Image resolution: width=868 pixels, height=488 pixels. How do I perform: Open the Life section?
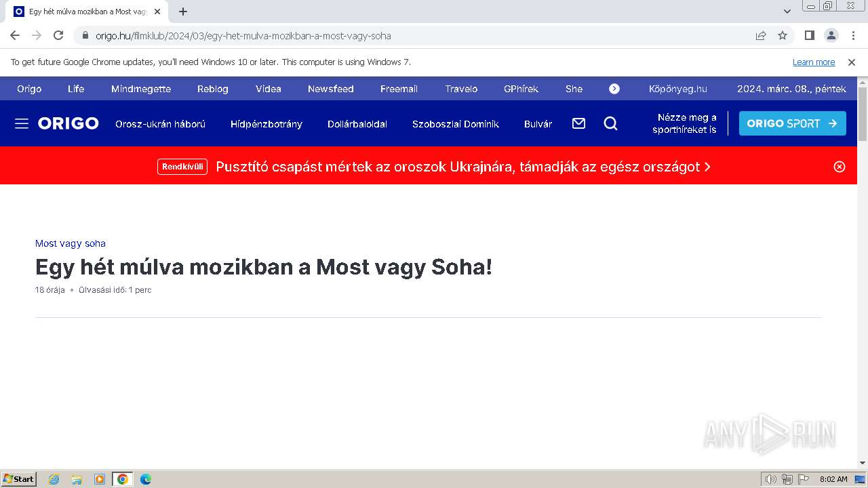tap(76, 89)
